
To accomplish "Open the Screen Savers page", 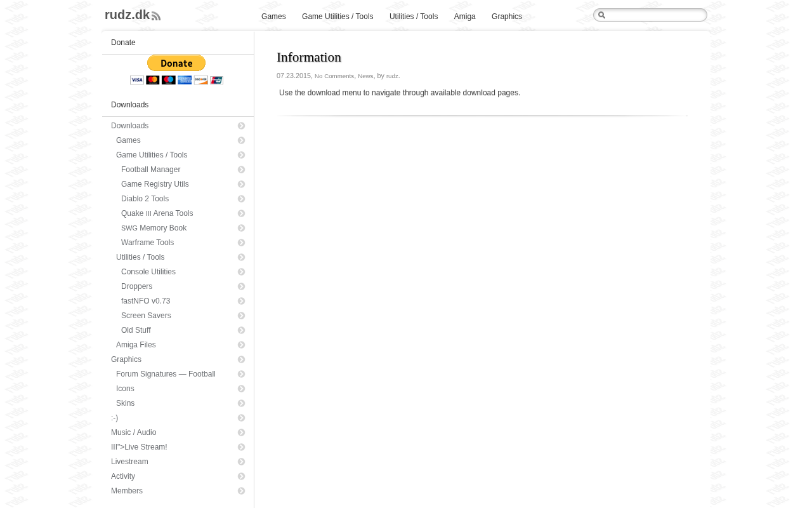I will coord(146,316).
